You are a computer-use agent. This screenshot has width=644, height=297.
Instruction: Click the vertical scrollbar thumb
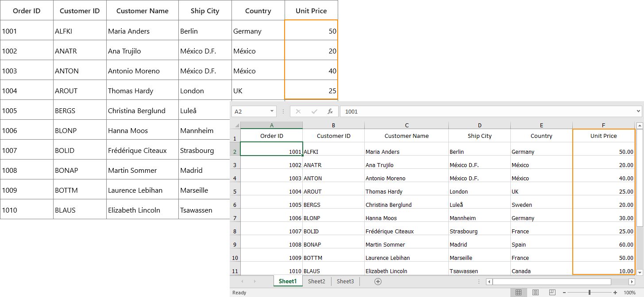640,178
